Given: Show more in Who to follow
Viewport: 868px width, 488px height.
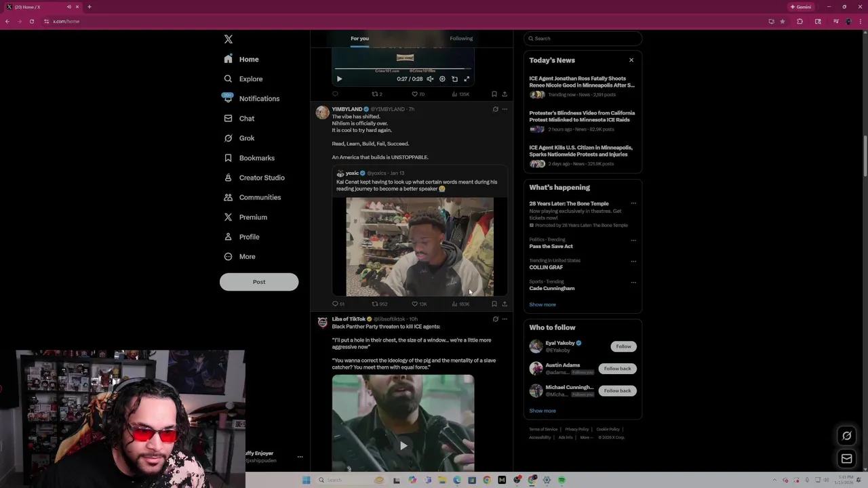Looking at the screenshot, I should click(542, 411).
